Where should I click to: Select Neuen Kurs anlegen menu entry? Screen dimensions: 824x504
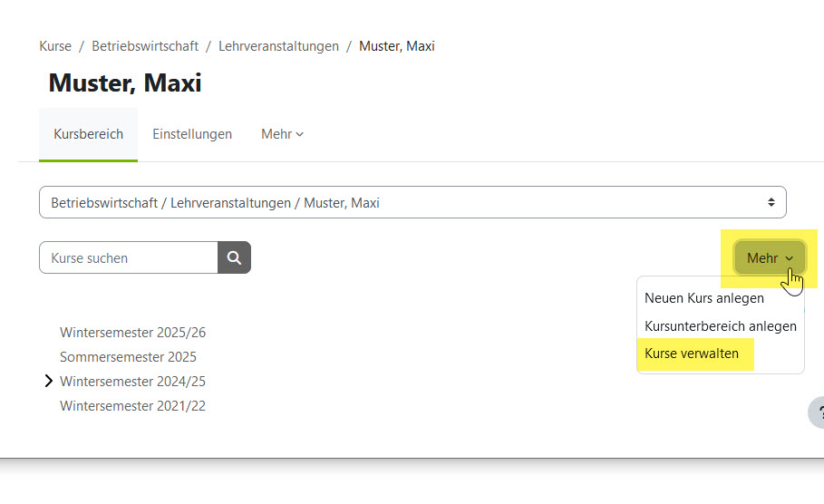click(x=704, y=298)
